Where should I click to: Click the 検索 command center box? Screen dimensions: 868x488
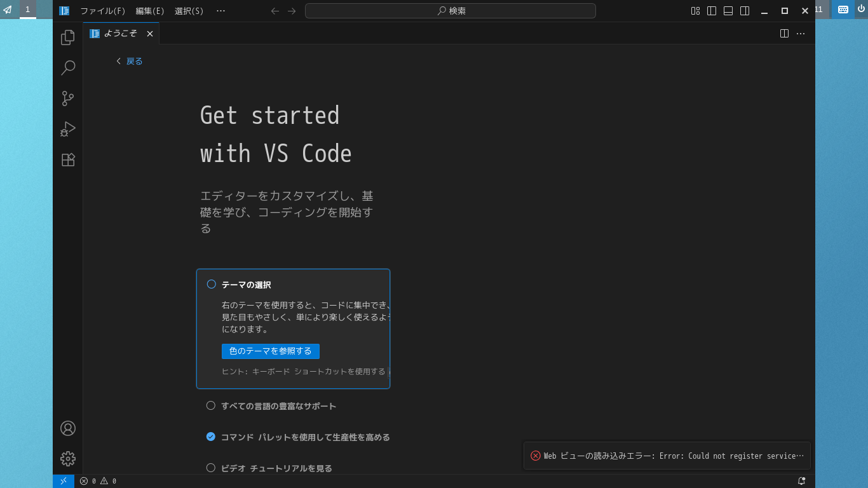point(451,11)
